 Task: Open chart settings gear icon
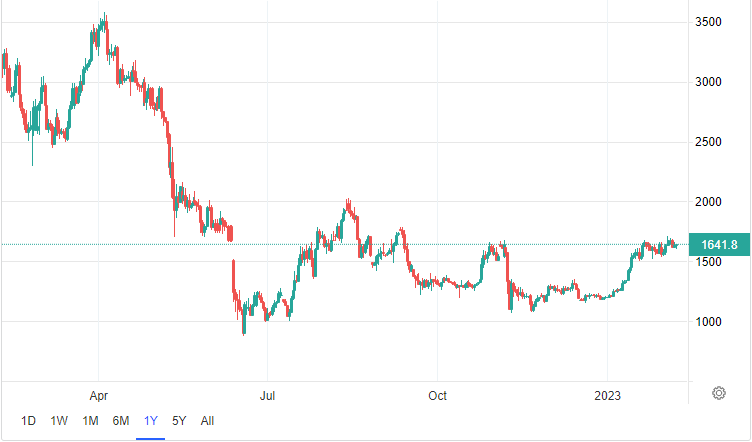tap(718, 393)
